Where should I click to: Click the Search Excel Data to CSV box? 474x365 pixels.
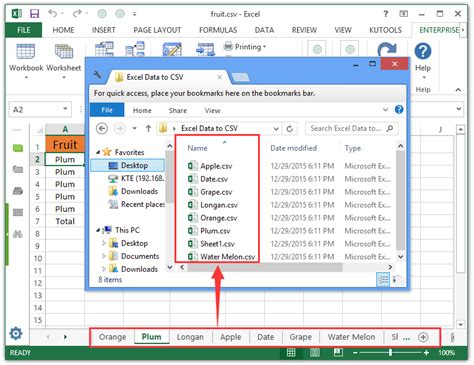click(351, 128)
